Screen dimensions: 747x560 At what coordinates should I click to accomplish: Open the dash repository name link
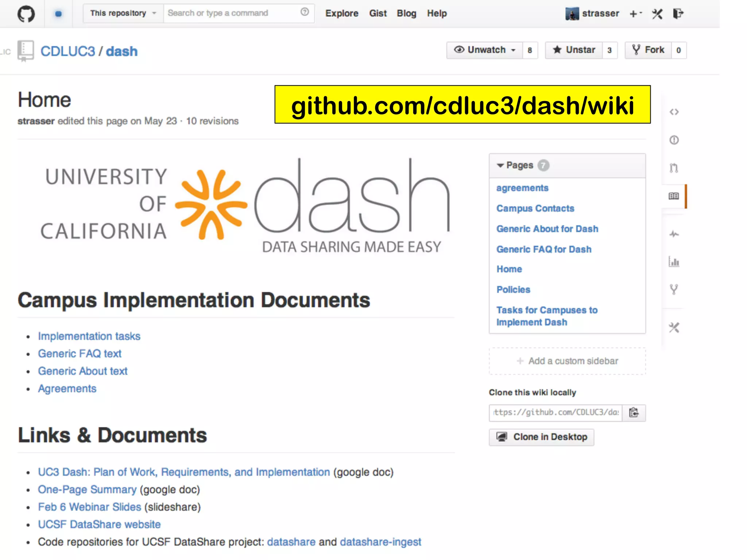[121, 51]
